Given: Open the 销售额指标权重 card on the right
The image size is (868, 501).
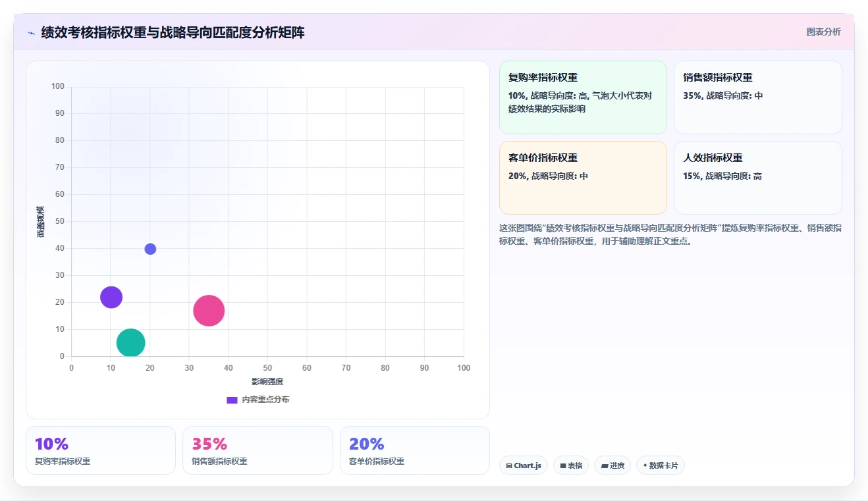Looking at the screenshot, I should [x=757, y=97].
